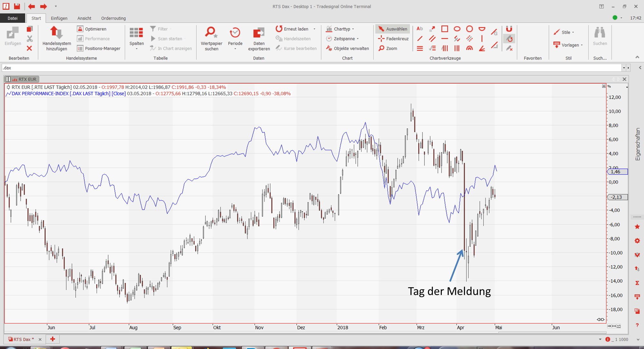Expand the Charttyp dropdown
The image size is (644, 349).
click(342, 29)
